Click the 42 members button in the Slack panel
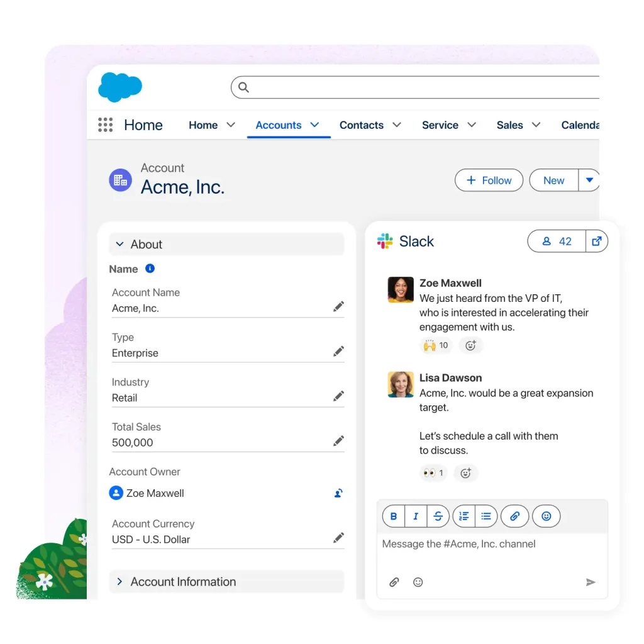The image size is (644, 644). 559,241
